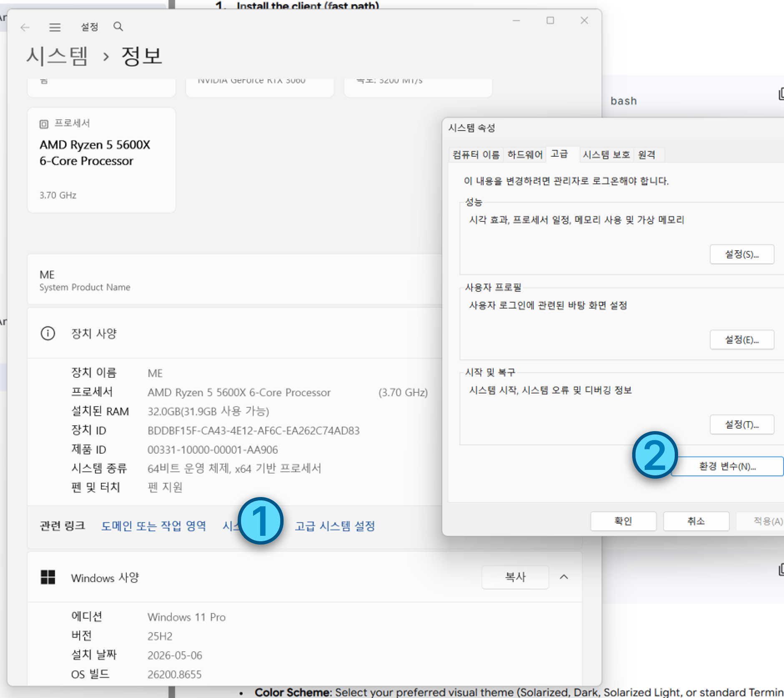The image size is (784, 698).
Task: Copy Windows specs with 복사 button
Action: pyautogui.click(x=515, y=577)
